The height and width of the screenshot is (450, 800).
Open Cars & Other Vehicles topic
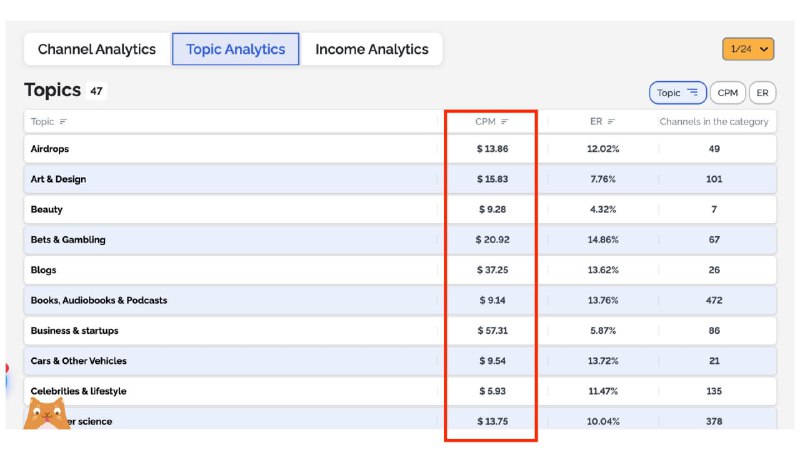(79, 361)
